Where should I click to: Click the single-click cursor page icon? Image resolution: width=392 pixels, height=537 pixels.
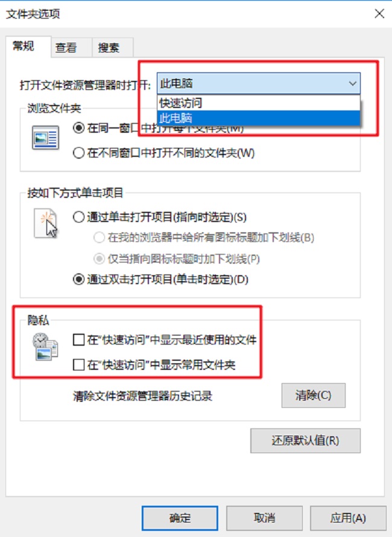[46, 223]
